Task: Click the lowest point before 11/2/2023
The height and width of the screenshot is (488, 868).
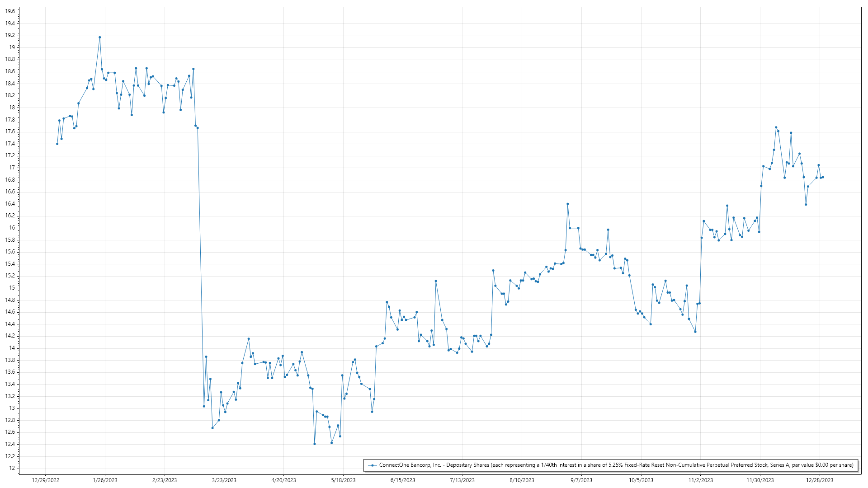Action: click(695, 332)
